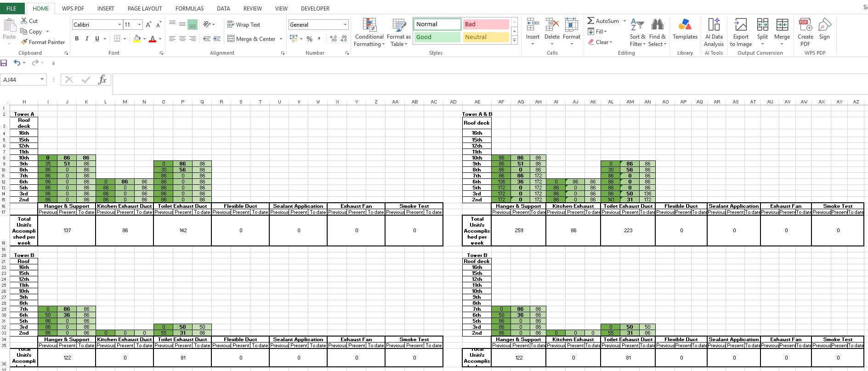Apply the Good cell style

point(437,37)
